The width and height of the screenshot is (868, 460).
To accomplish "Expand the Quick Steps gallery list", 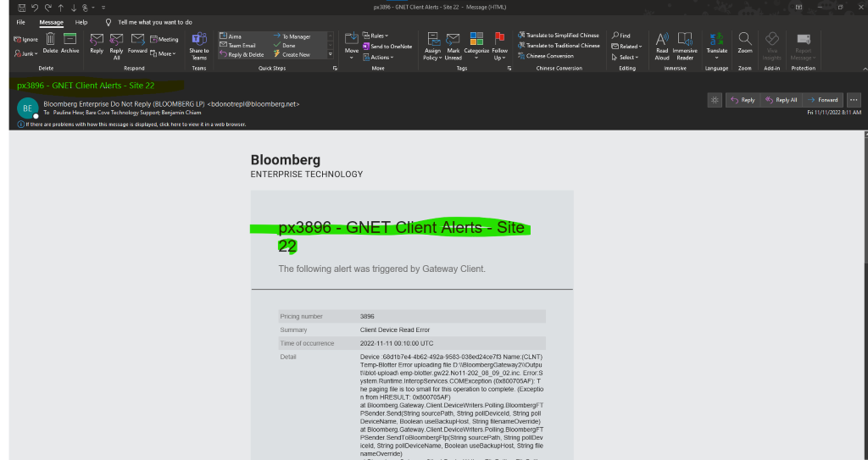I will [331, 54].
